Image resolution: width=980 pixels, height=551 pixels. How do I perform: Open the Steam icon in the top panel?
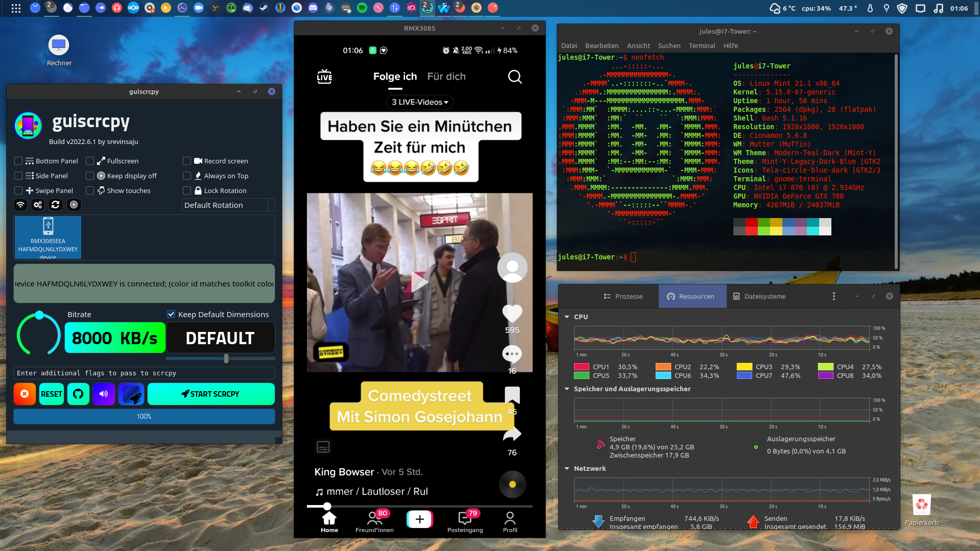click(264, 8)
